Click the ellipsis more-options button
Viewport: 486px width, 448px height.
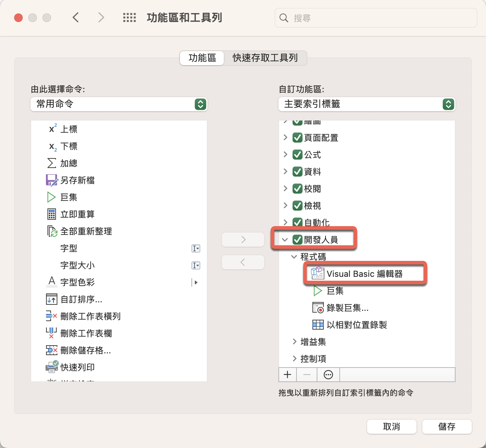pyautogui.click(x=328, y=374)
